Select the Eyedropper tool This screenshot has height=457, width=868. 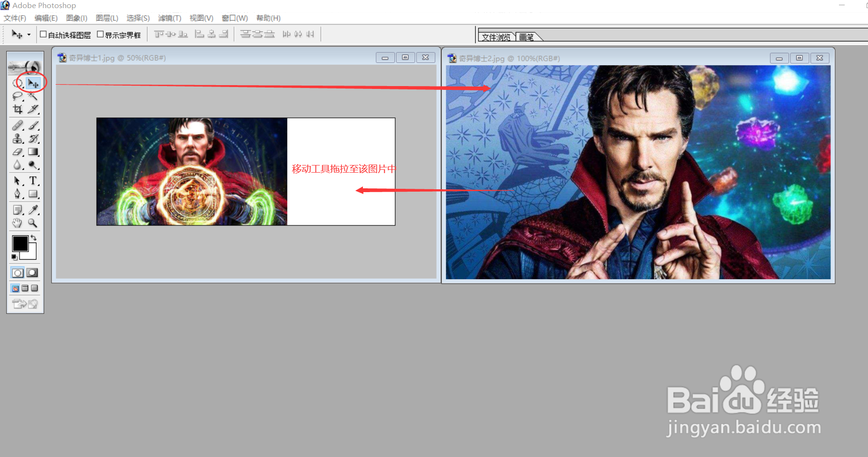33,210
